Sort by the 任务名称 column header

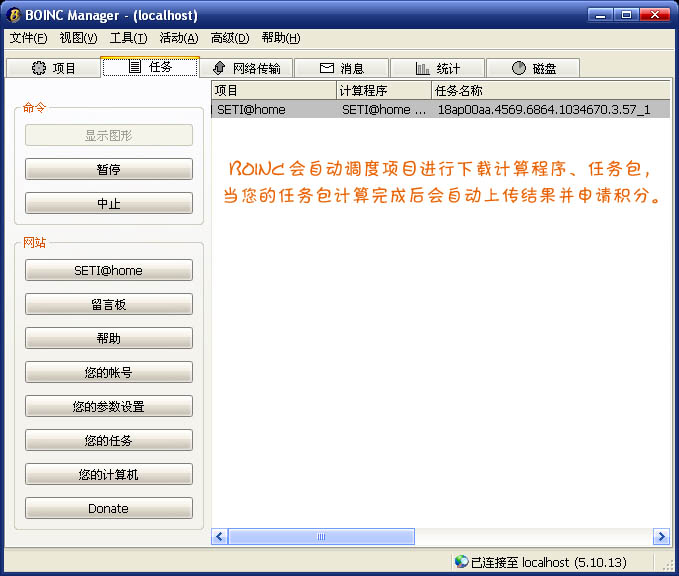pyautogui.click(x=551, y=91)
